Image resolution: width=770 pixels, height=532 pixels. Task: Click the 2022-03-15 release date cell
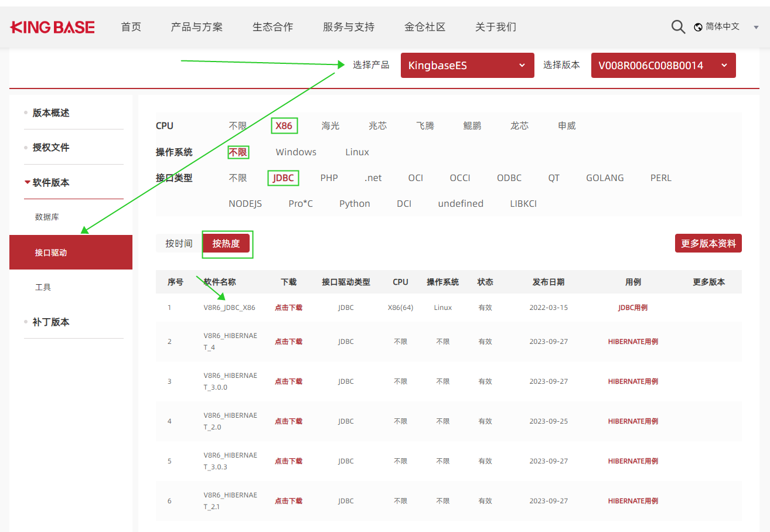pos(548,308)
